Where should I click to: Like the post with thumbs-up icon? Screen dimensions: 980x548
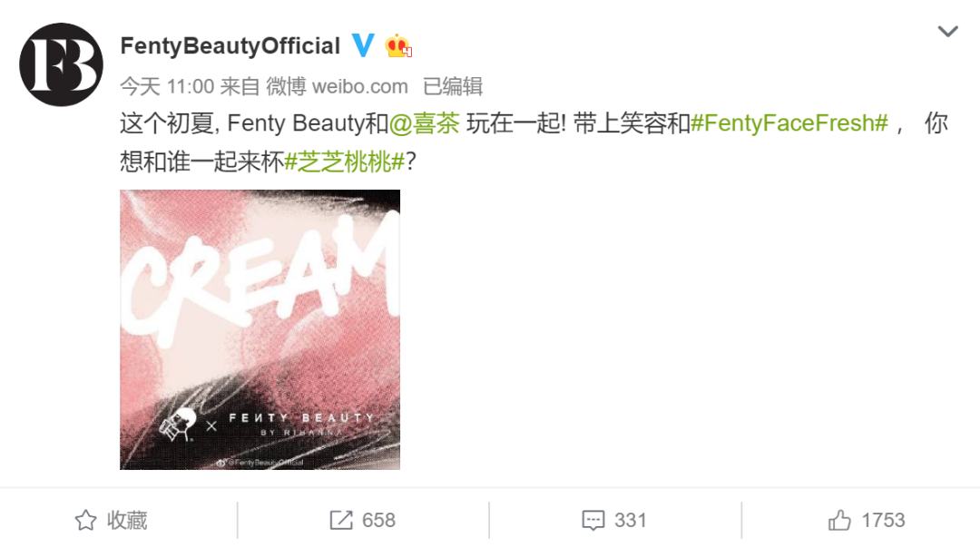(839, 520)
